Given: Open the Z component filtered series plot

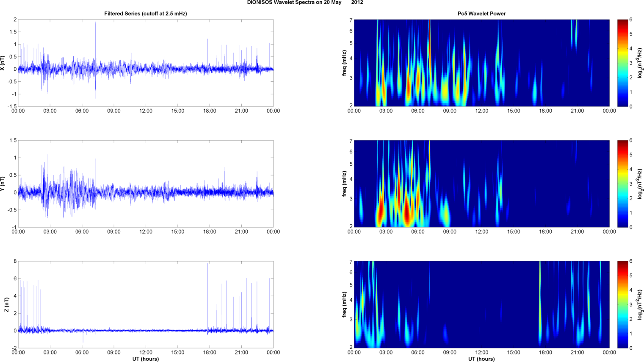Looking at the screenshot, I should tap(146, 305).
